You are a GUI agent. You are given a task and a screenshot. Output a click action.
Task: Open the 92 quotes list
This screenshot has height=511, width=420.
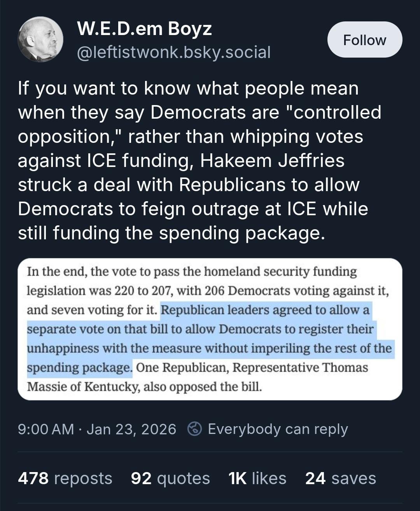(170, 478)
